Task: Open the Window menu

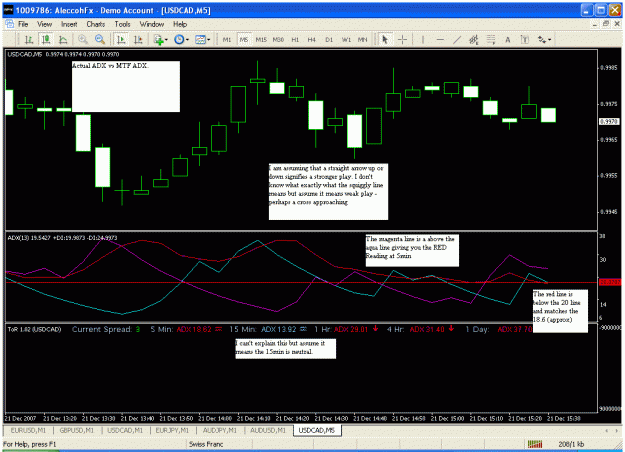Action: pos(151,24)
